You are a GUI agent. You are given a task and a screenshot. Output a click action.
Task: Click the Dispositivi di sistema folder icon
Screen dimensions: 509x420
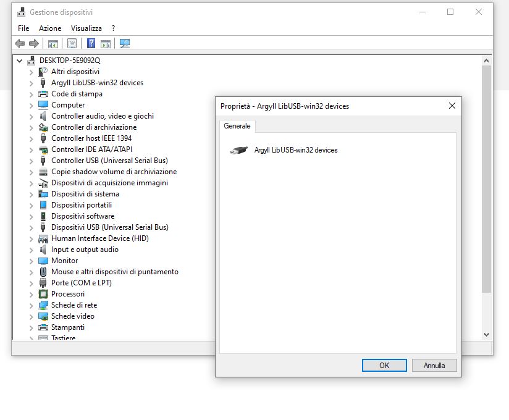[x=43, y=194]
